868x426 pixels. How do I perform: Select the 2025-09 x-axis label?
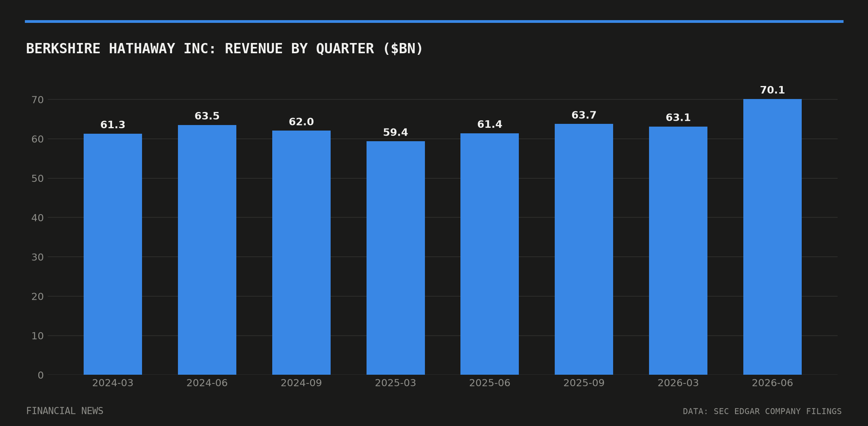coord(584,383)
